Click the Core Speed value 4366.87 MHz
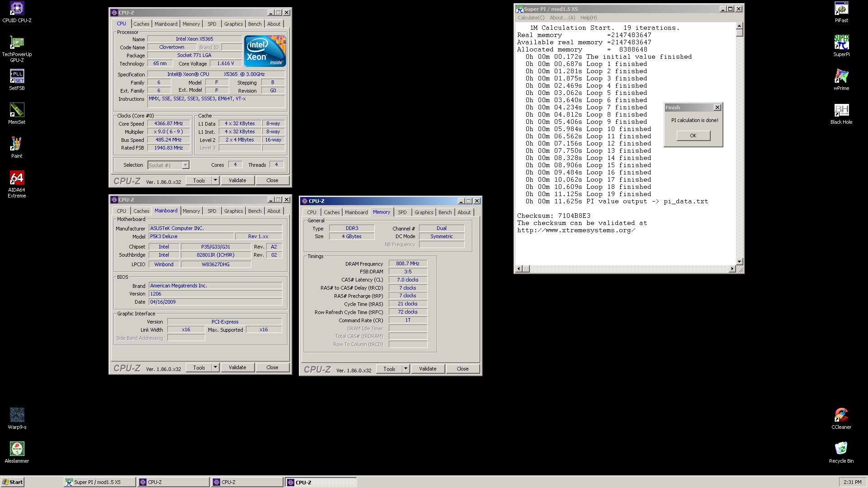The height and width of the screenshot is (488, 868). click(x=169, y=123)
